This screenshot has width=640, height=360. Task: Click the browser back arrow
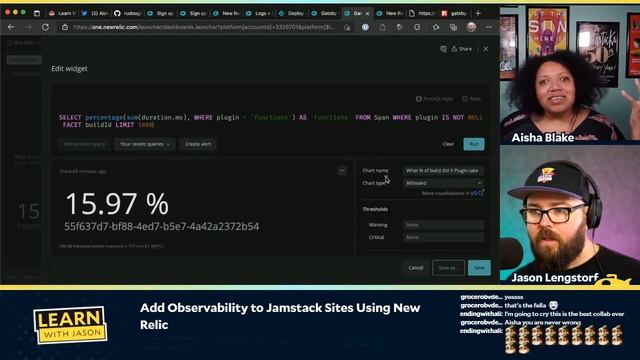pyautogui.click(x=11, y=27)
